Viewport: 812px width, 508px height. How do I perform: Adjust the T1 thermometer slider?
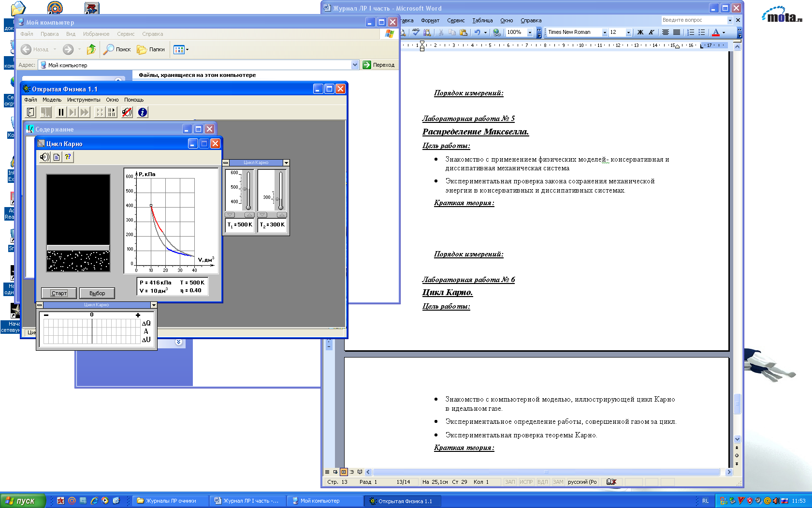pos(245,189)
